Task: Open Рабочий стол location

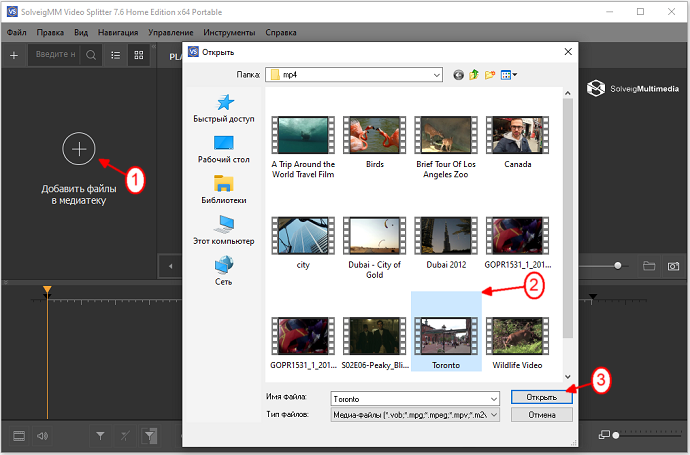Action: (224, 149)
